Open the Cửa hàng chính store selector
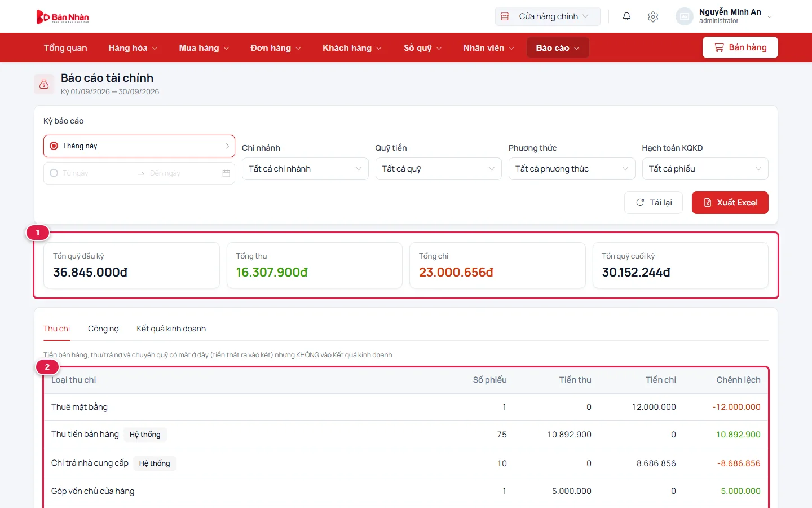The width and height of the screenshot is (812, 508). coord(548,16)
